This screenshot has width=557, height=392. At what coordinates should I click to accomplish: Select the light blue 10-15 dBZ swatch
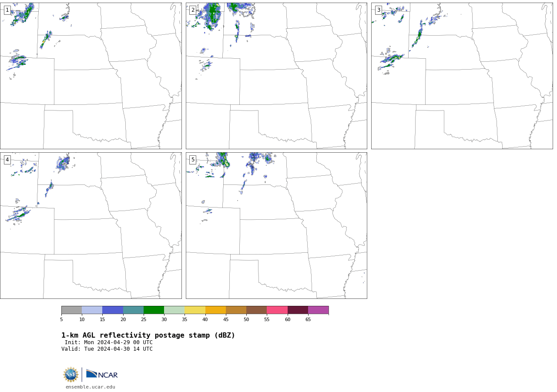point(92,310)
